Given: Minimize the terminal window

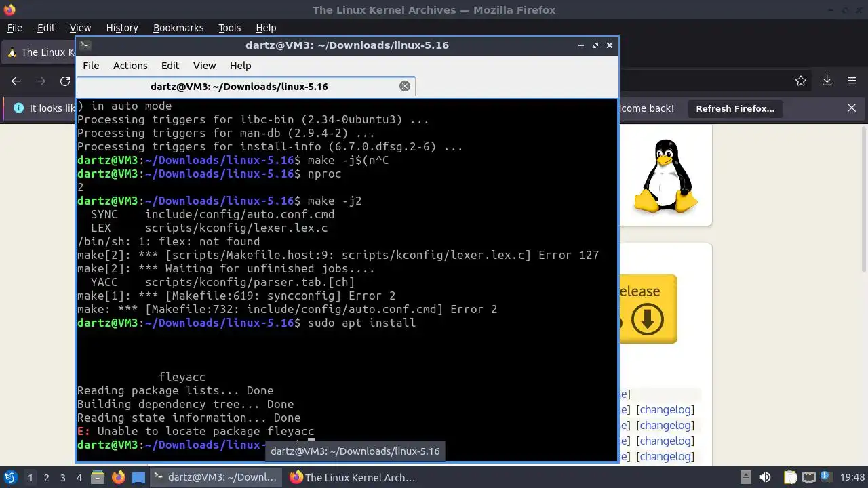Looking at the screenshot, I should click(581, 45).
